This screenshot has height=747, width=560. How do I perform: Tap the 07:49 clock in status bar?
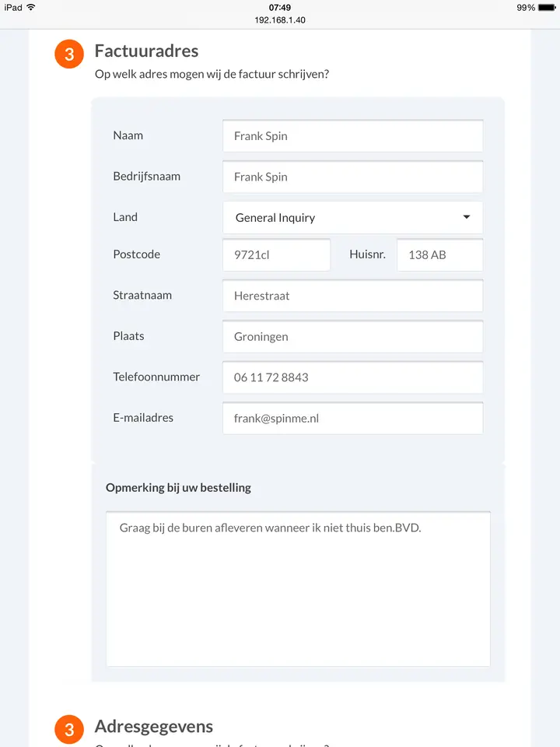point(280,8)
